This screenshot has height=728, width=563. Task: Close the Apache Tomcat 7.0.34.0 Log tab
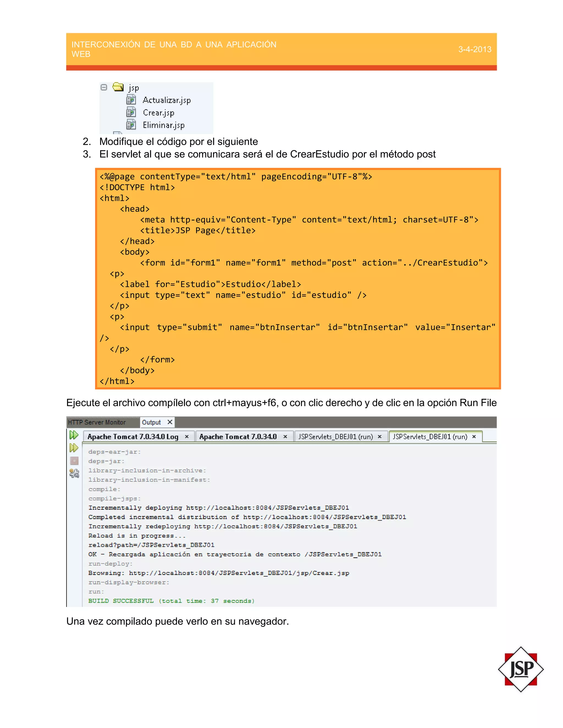[187, 437]
